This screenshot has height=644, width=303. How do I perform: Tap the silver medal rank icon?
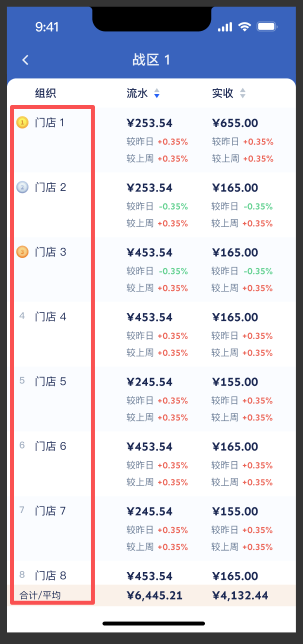point(22,187)
